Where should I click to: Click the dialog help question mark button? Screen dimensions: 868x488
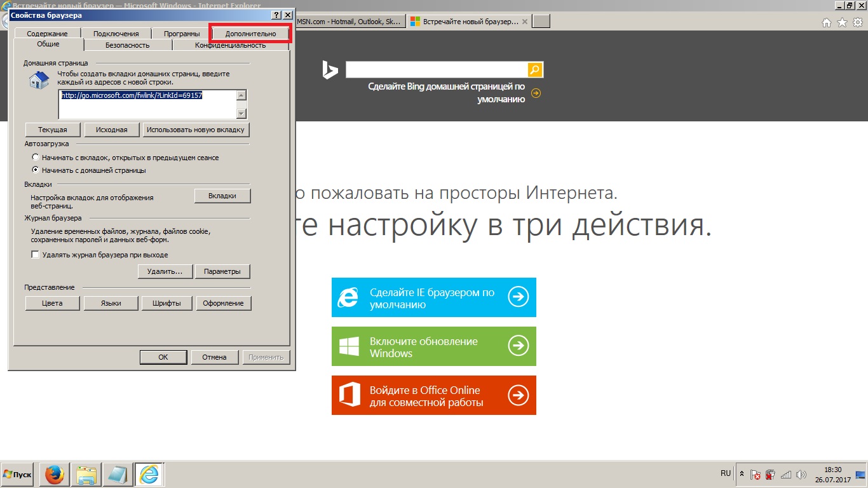pyautogui.click(x=276, y=15)
